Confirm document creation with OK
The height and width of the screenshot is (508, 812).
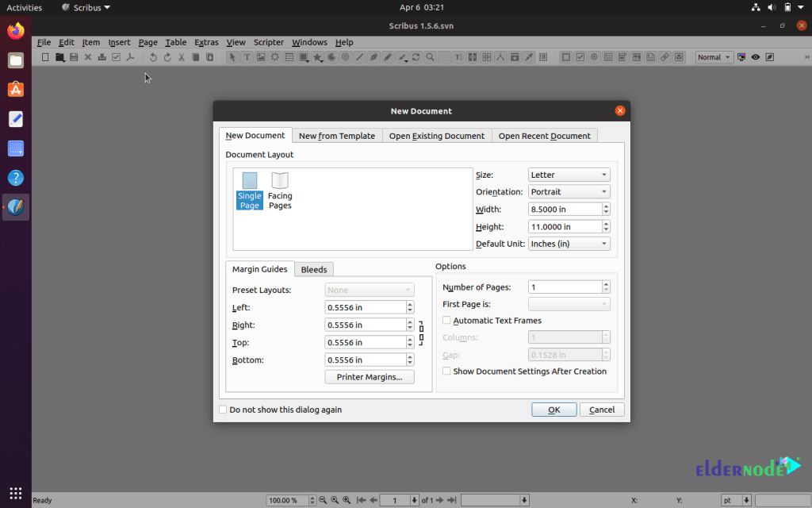553,409
